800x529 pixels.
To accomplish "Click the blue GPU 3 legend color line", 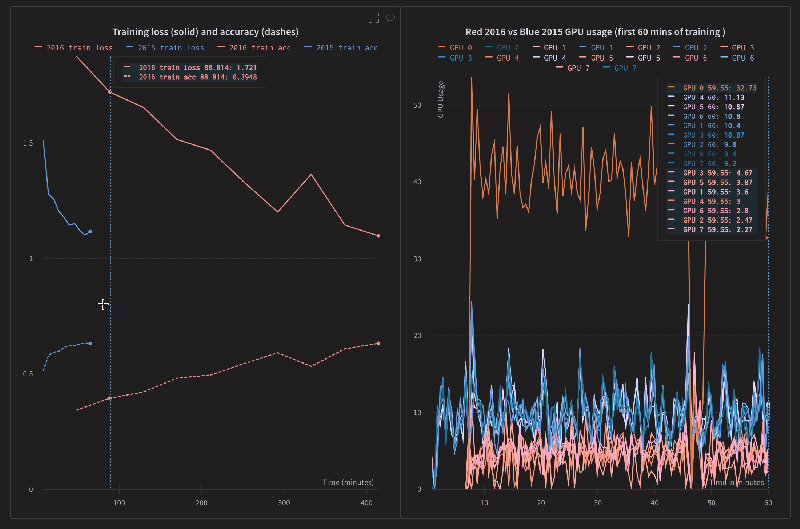I will [x=444, y=58].
